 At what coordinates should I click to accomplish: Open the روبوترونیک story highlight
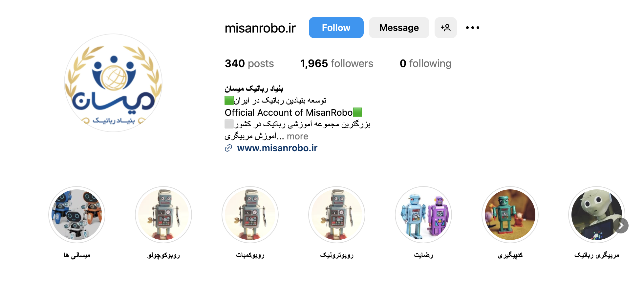tap(337, 215)
